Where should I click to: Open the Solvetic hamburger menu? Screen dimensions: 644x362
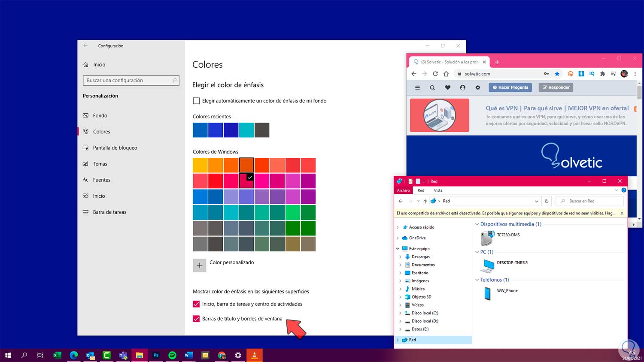click(417, 87)
